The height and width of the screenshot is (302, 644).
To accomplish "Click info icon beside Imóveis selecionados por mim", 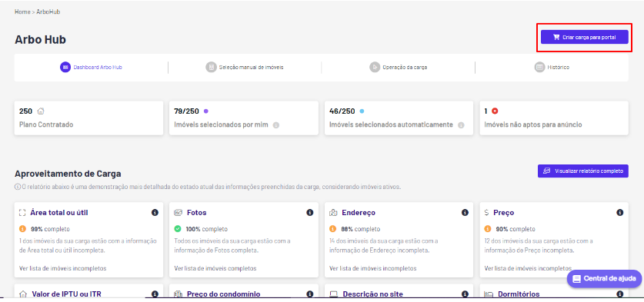I will pyautogui.click(x=276, y=125).
